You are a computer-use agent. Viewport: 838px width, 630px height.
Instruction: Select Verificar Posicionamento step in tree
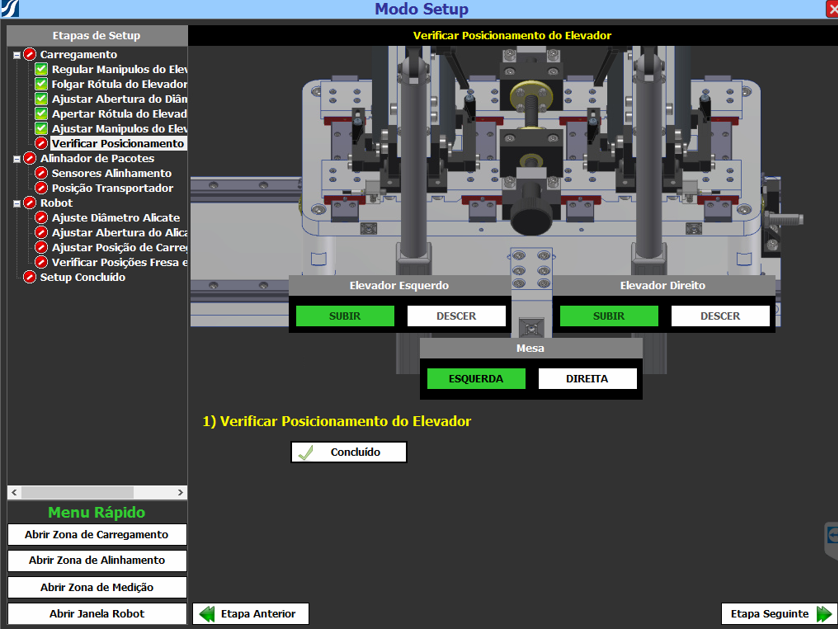point(117,144)
